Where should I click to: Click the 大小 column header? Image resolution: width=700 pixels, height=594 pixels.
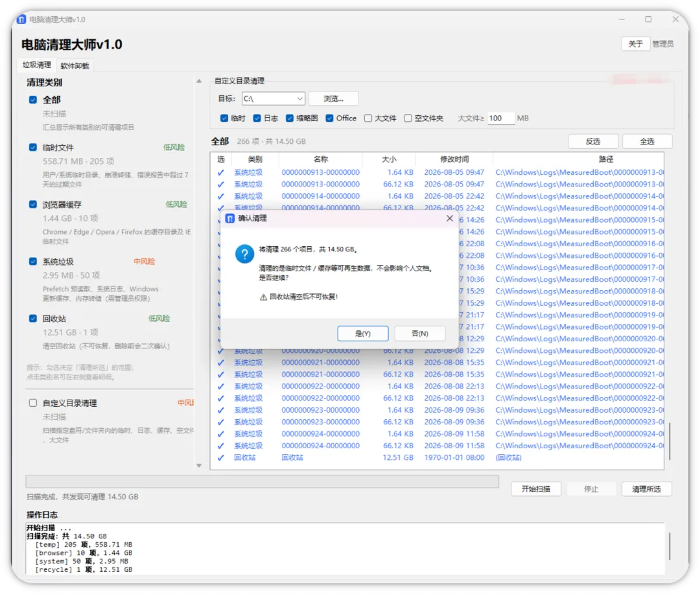pos(389,159)
